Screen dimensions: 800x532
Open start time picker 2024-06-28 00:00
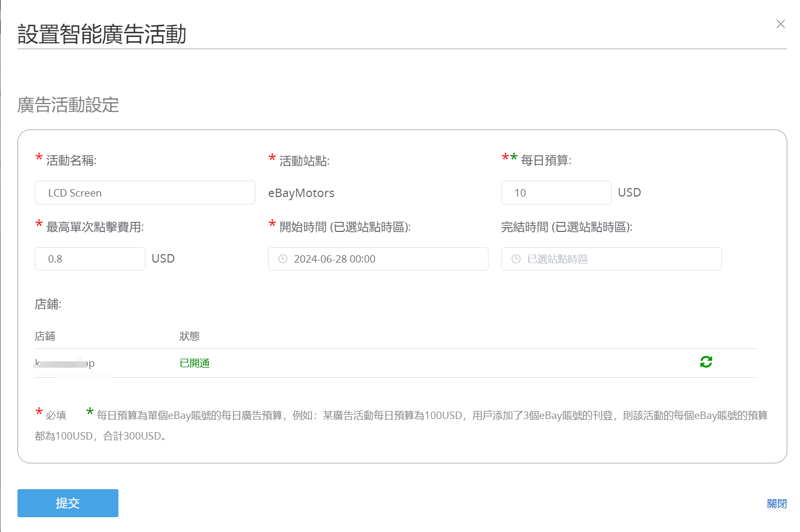(x=378, y=259)
